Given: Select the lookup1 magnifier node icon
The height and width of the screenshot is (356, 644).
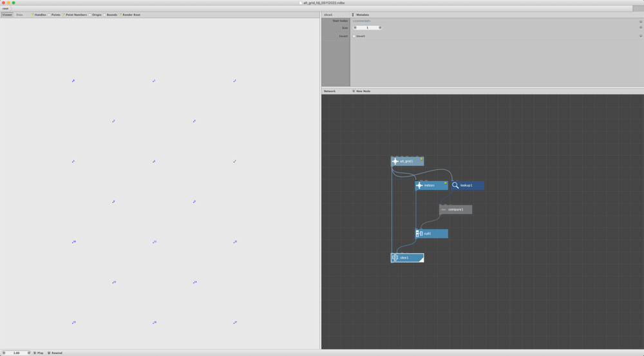Looking at the screenshot, I should [x=455, y=185].
